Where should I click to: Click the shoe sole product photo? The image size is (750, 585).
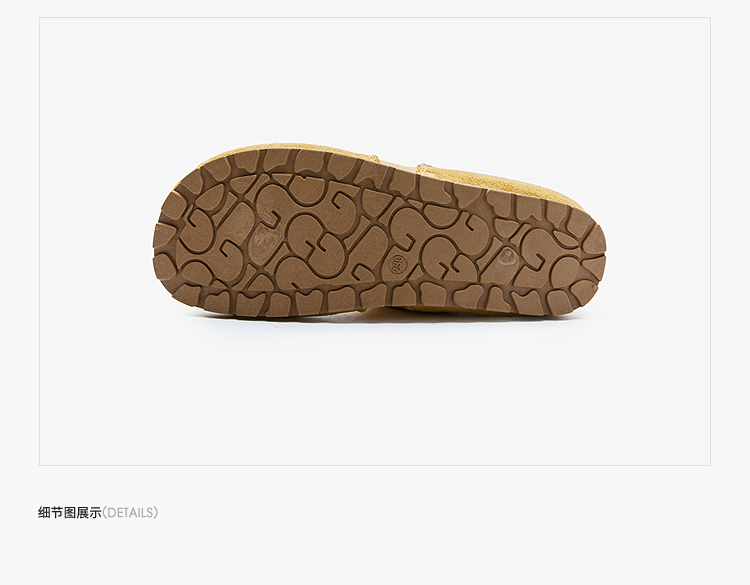coord(379,232)
